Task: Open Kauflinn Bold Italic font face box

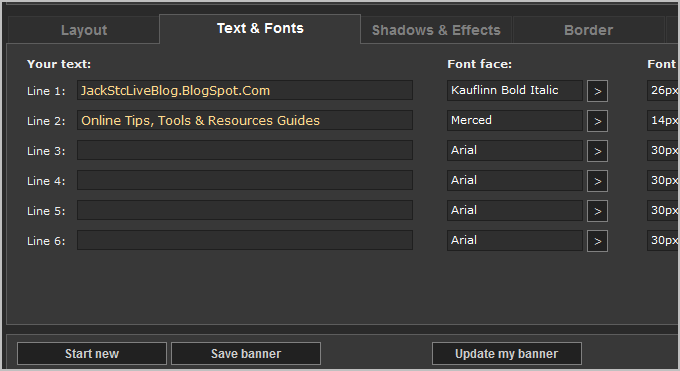Action: pos(515,90)
